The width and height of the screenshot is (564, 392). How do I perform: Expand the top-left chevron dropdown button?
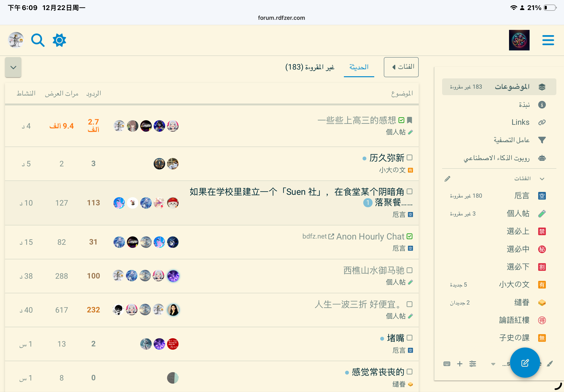(x=13, y=67)
